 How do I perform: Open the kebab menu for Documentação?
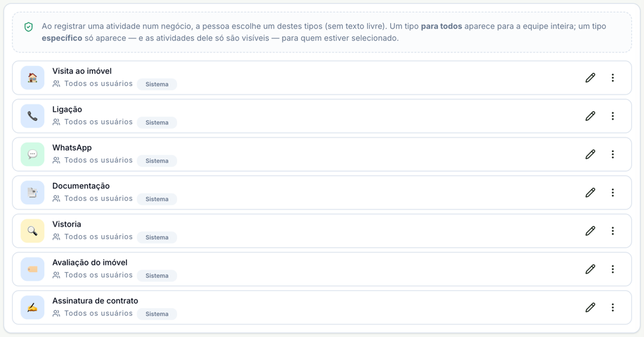coord(612,192)
